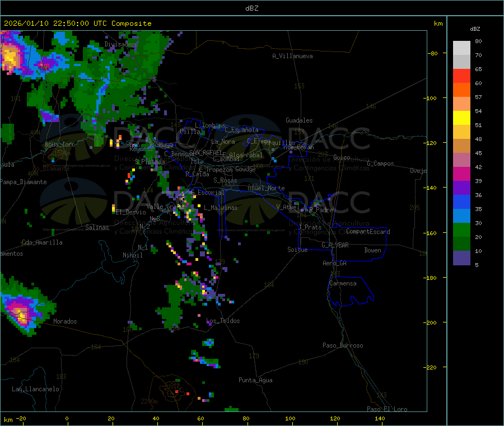Select the Paso_El_Loro label

click(x=388, y=409)
